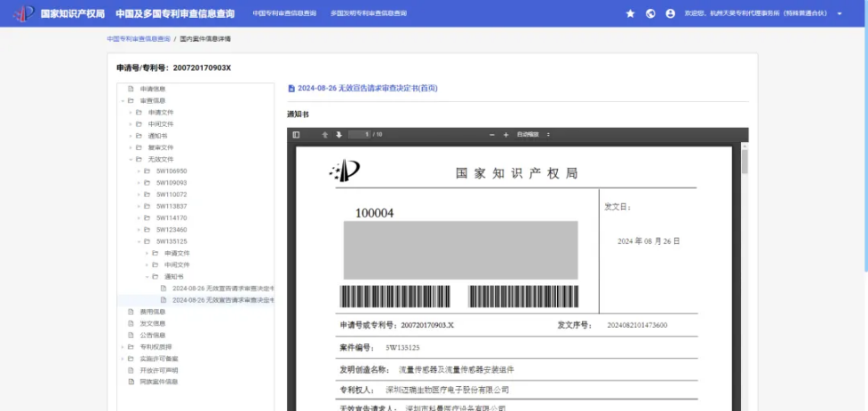Screen dimensions: 868x411
Task: Open 多国发明专利审查信息查询 in top navigation
Action: coord(369,13)
